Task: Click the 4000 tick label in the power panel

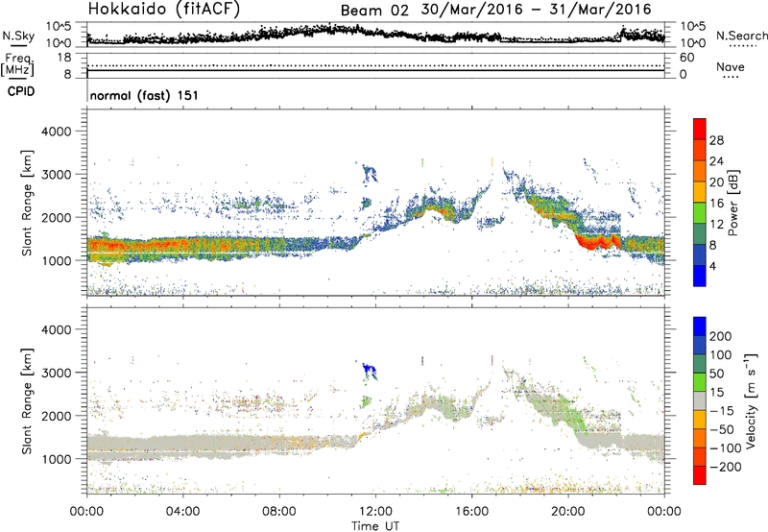Action: tap(56, 132)
